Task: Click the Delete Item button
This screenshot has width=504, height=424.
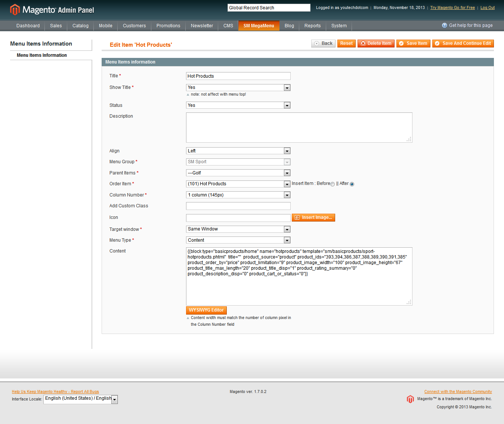Action: pyautogui.click(x=376, y=43)
